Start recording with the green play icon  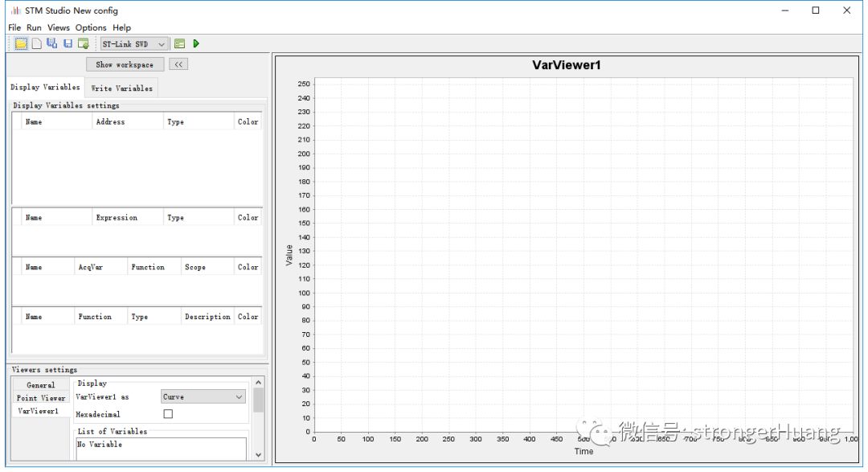point(196,43)
